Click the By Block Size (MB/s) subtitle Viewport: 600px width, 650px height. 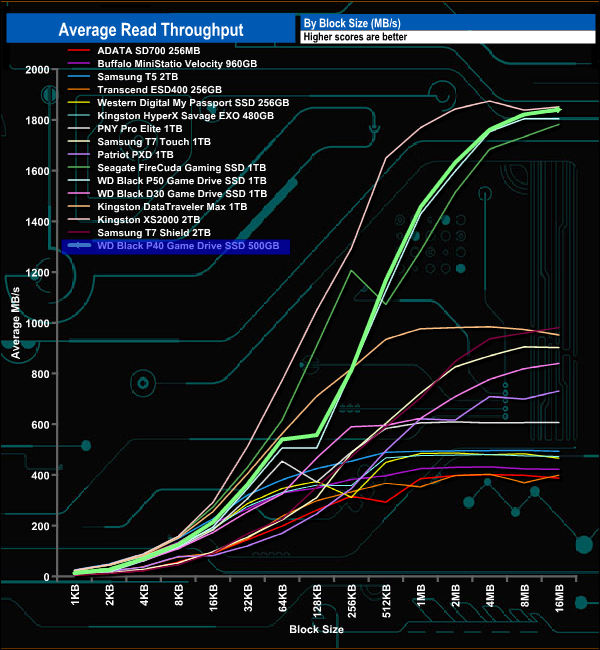(352, 23)
